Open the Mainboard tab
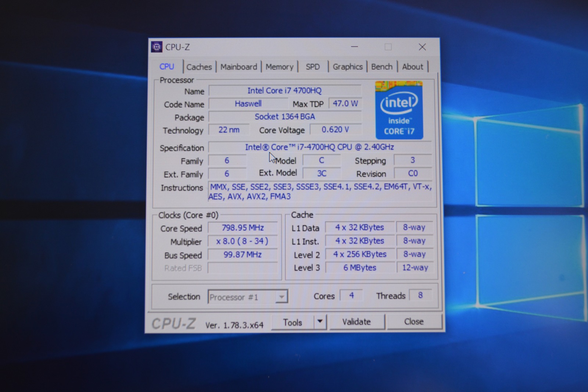588x392 pixels. (239, 67)
